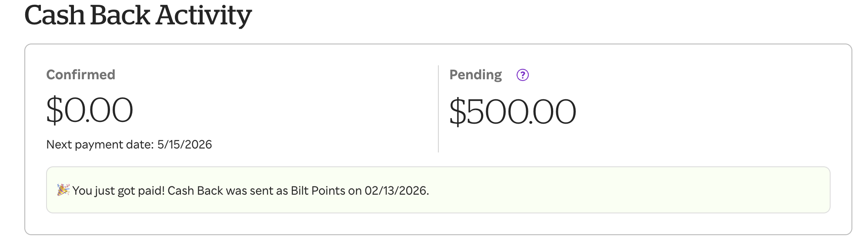Click the $500.00 pending amount

click(512, 112)
